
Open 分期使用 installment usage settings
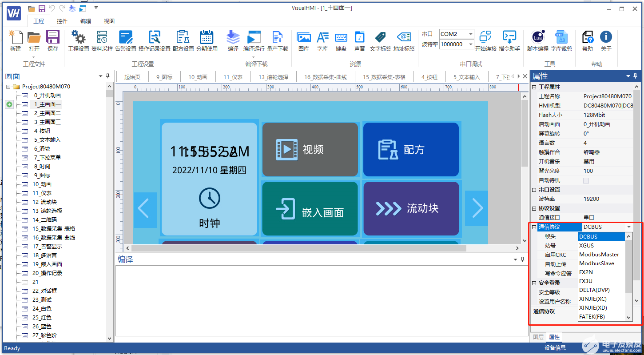(x=207, y=41)
